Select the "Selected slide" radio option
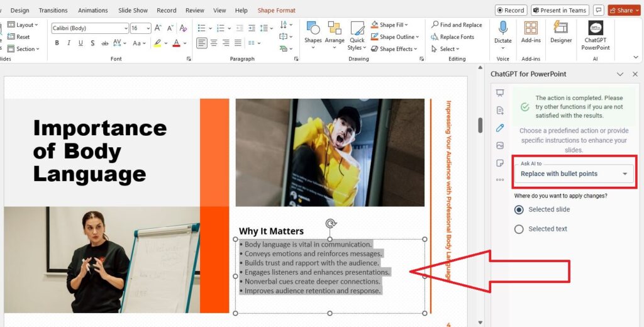 [x=519, y=209]
